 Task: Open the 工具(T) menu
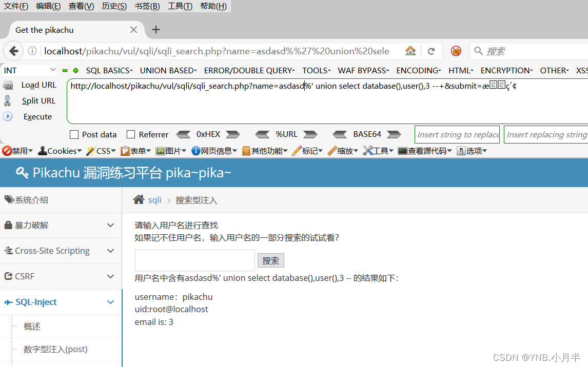pyautogui.click(x=180, y=6)
